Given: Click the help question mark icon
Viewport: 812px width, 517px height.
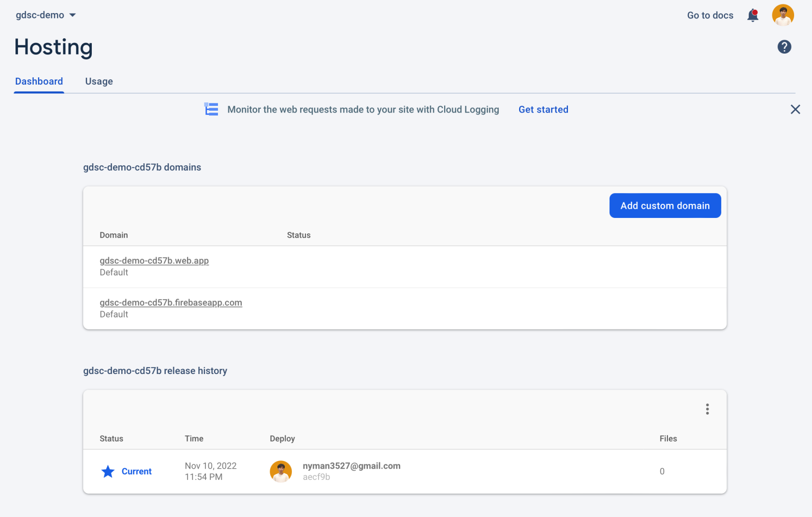Looking at the screenshot, I should [x=784, y=47].
